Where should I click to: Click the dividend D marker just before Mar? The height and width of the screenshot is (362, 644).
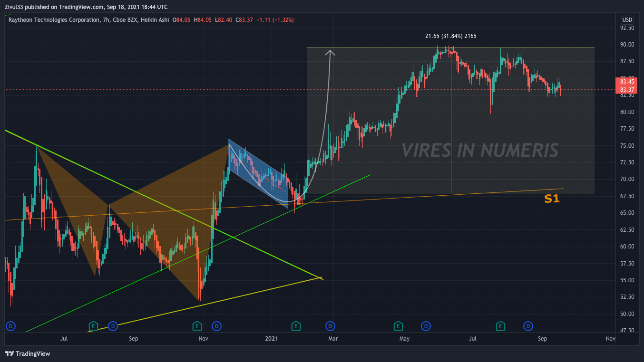tap(330, 326)
